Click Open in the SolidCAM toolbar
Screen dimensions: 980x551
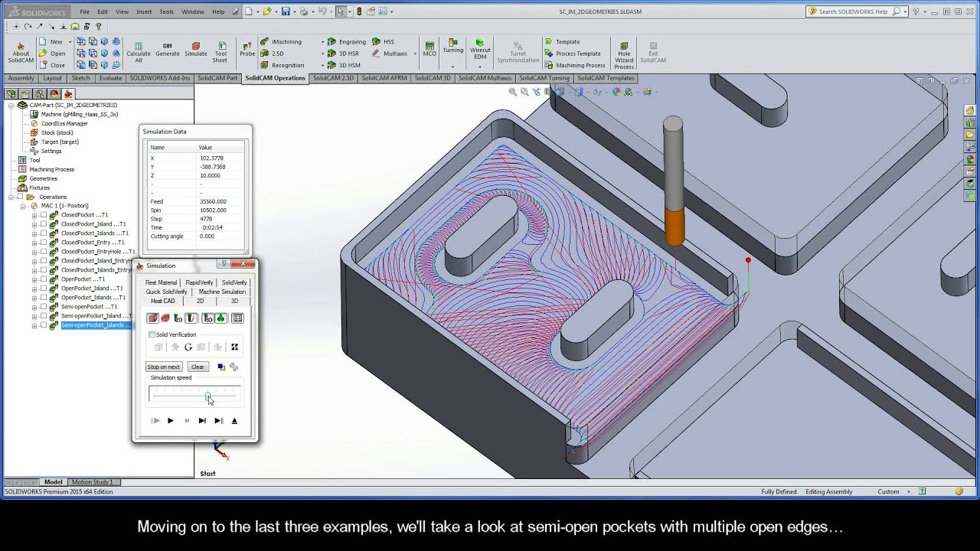point(51,54)
